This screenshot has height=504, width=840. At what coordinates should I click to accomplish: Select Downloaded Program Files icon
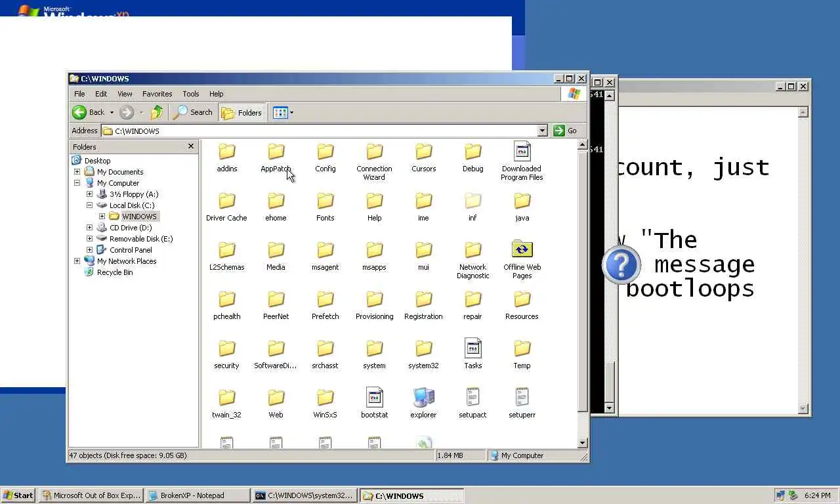[x=522, y=152]
